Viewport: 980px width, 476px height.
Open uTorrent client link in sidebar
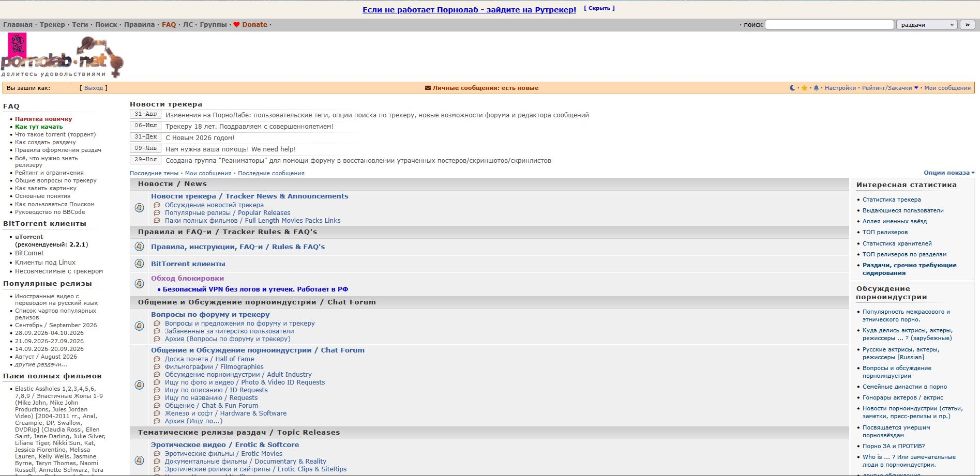click(x=29, y=237)
